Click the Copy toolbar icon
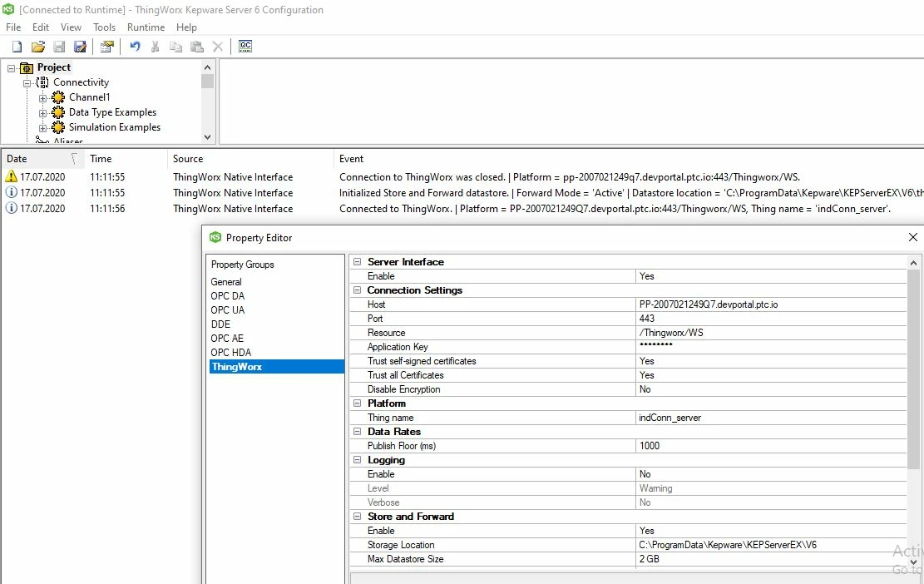924x584 pixels. click(x=175, y=47)
